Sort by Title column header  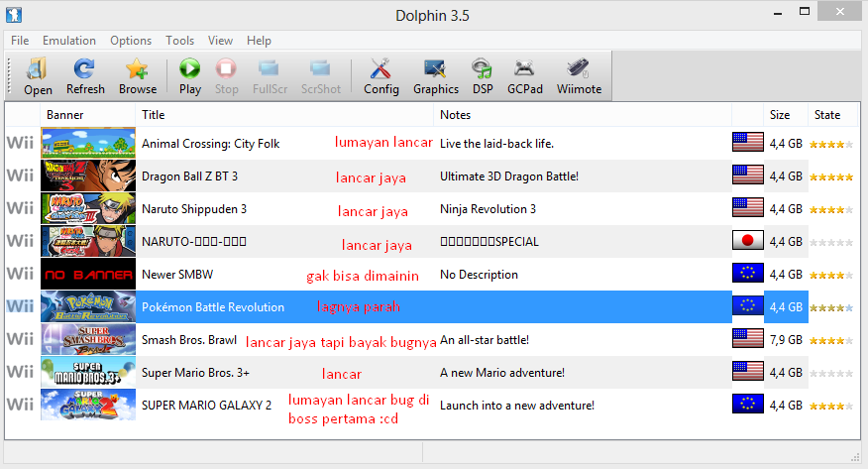pos(284,115)
